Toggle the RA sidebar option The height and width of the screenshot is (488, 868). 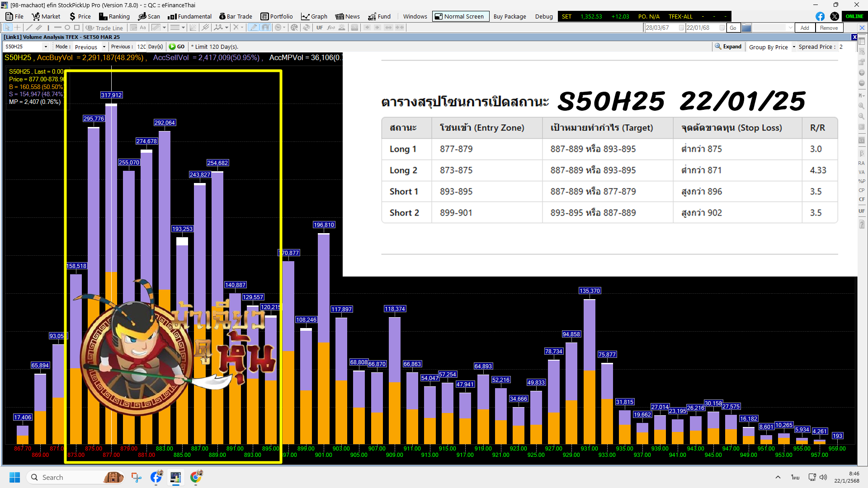pyautogui.click(x=862, y=163)
